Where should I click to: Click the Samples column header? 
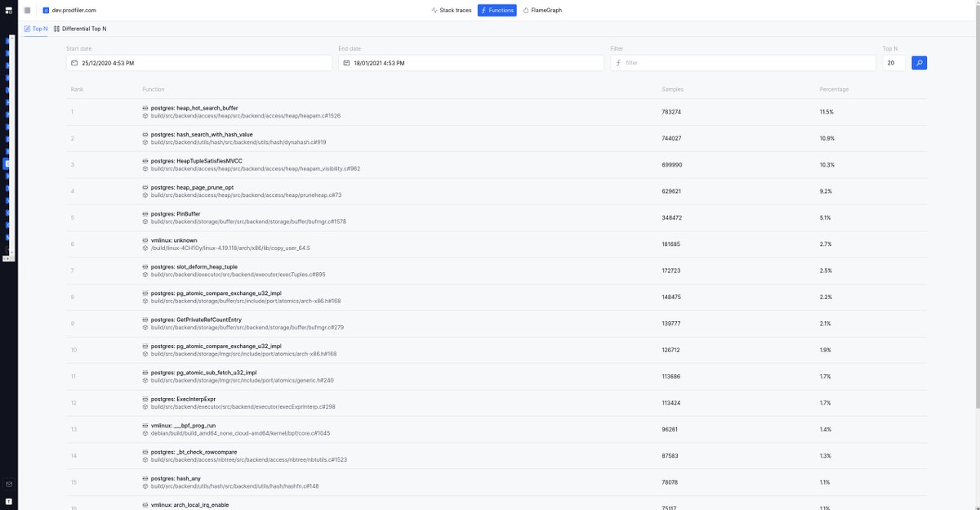673,89
